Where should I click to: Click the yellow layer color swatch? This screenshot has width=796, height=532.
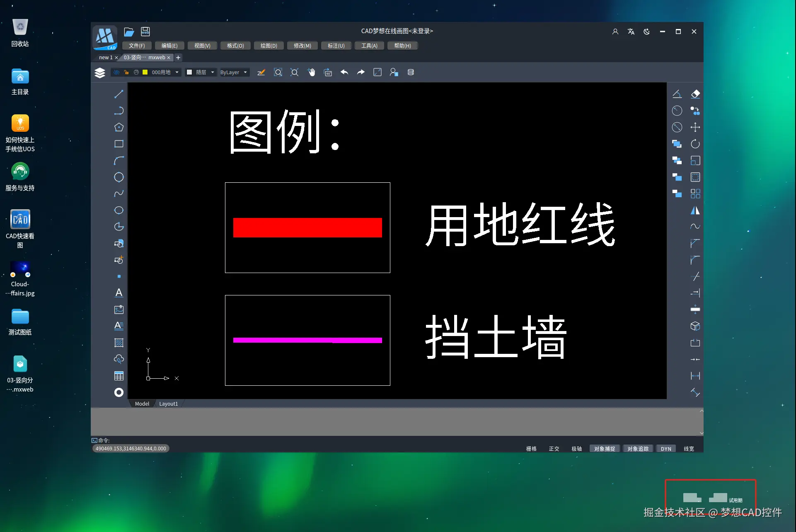coord(145,72)
